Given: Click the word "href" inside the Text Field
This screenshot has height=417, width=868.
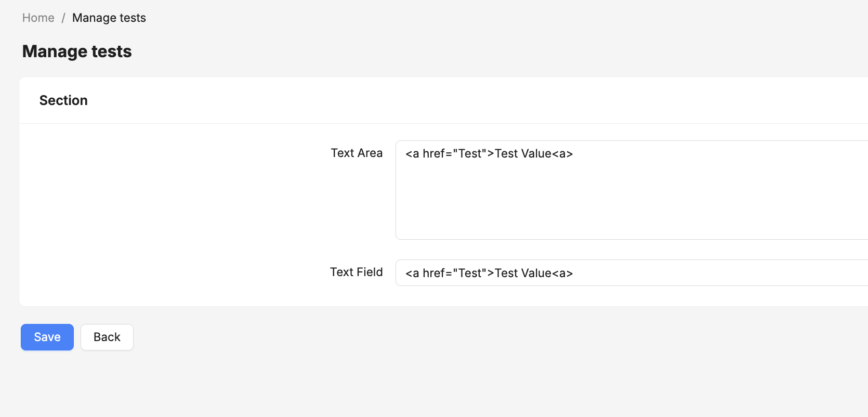Looking at the screenshot, I should (433, 273).
